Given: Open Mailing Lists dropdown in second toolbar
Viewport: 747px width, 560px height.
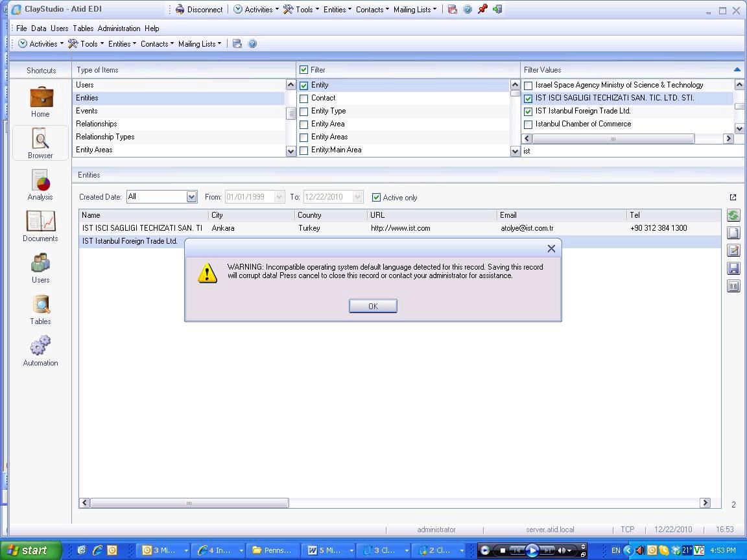Looking at the screenshot, I should 200,44.
